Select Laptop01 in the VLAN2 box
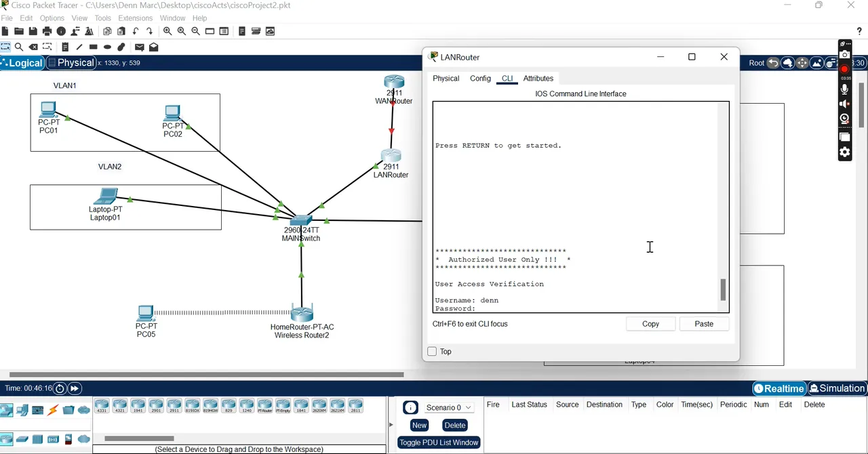 pos(106,197)
